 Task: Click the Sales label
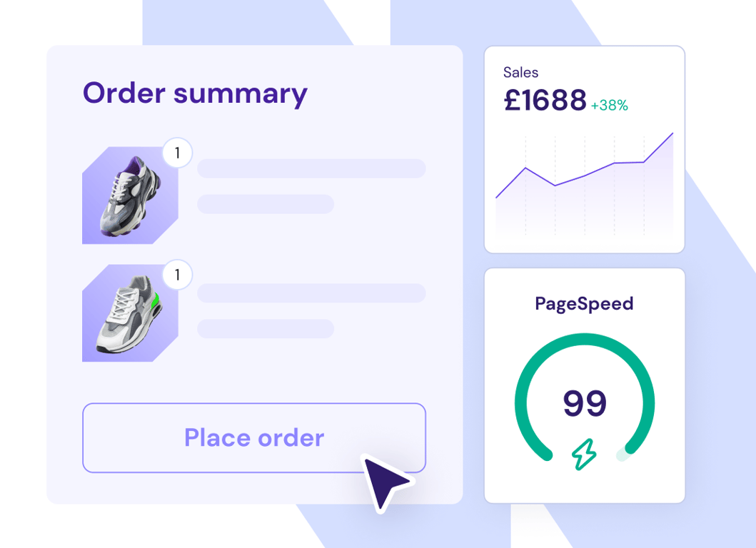click(520, 72)
